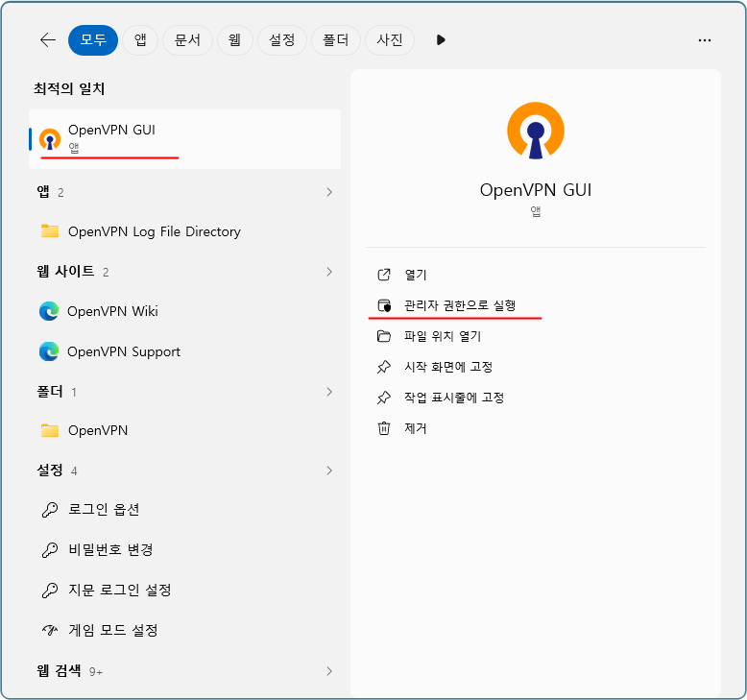Expand the 앱 2 section chevron
This screenshot has height=700, width=747.
[329, 192]
